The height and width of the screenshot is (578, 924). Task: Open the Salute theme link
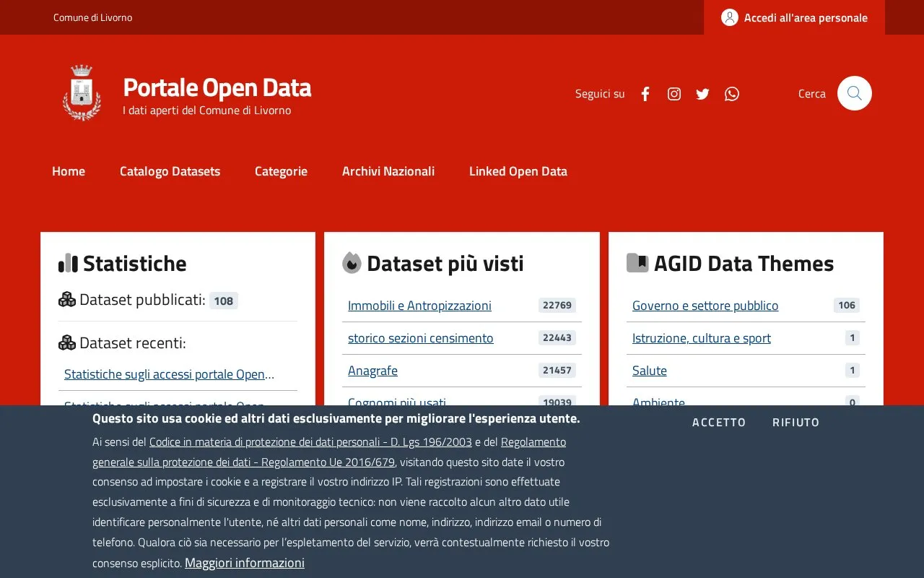point(650,371)
